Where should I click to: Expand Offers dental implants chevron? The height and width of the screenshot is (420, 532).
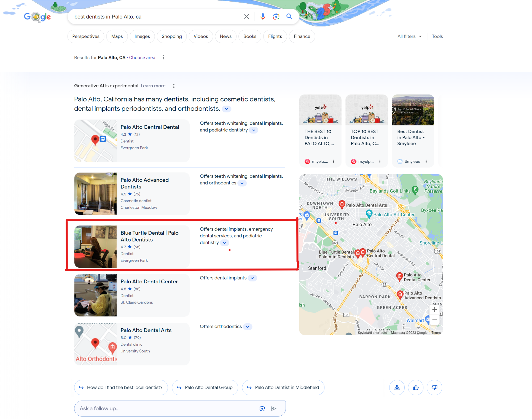252,278
